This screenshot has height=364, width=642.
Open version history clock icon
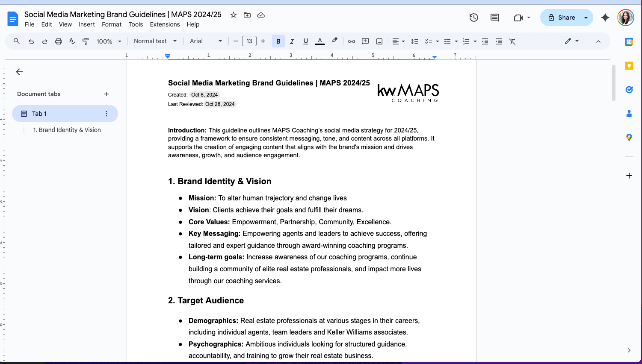[473, 18]
